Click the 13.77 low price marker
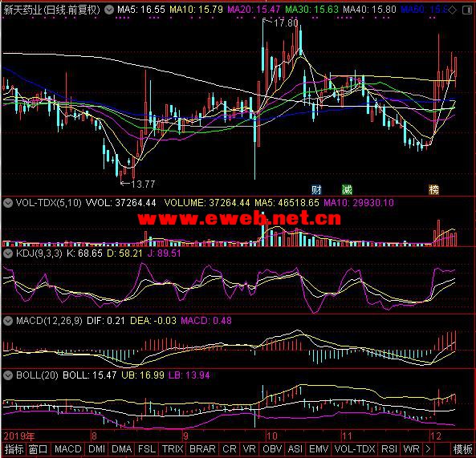476x458 pixels. pyautogui.click(x=143, y=184)
